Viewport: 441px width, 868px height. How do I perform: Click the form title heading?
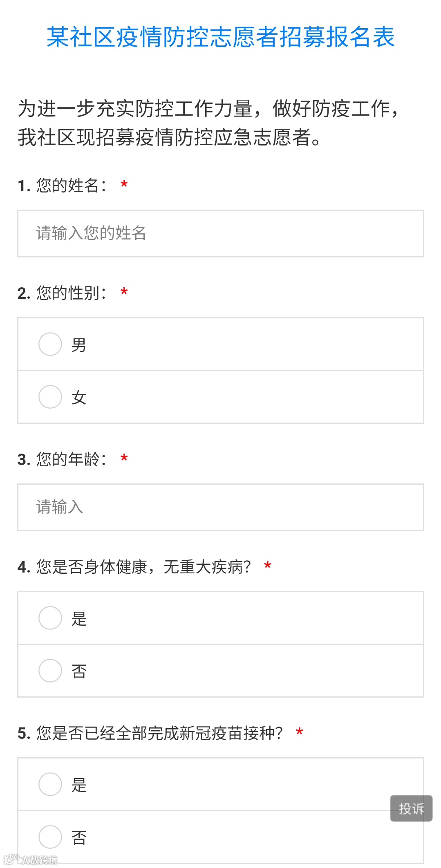220,37
